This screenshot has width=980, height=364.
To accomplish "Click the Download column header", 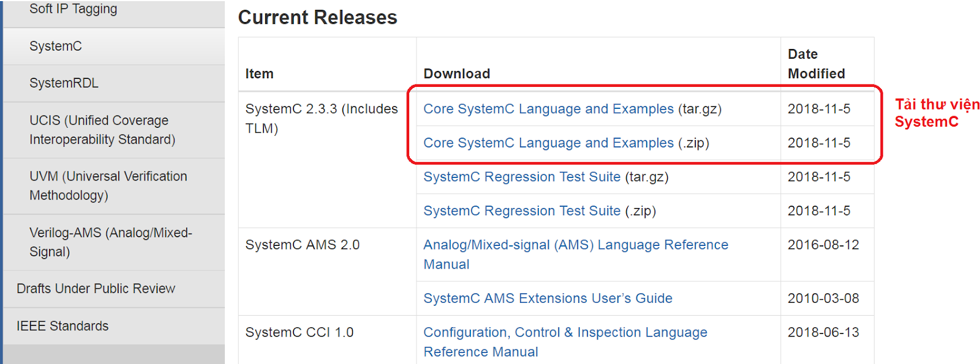I will (x=456, y=74).
